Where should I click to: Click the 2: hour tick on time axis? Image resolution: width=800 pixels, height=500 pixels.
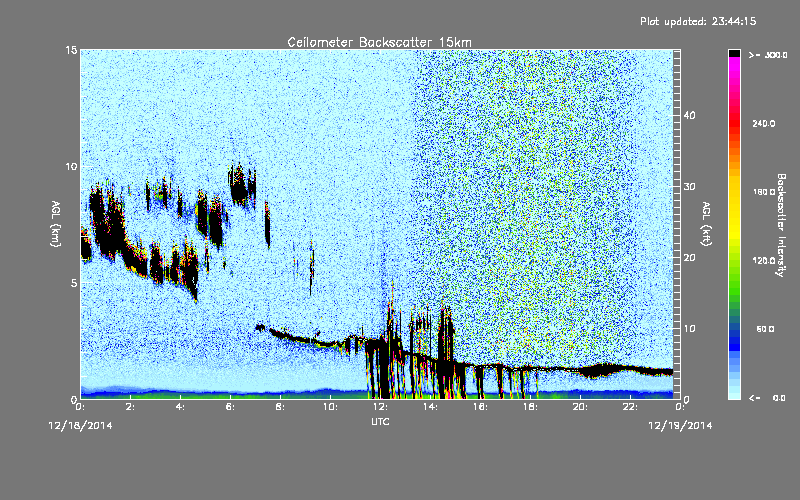point(131,407)
